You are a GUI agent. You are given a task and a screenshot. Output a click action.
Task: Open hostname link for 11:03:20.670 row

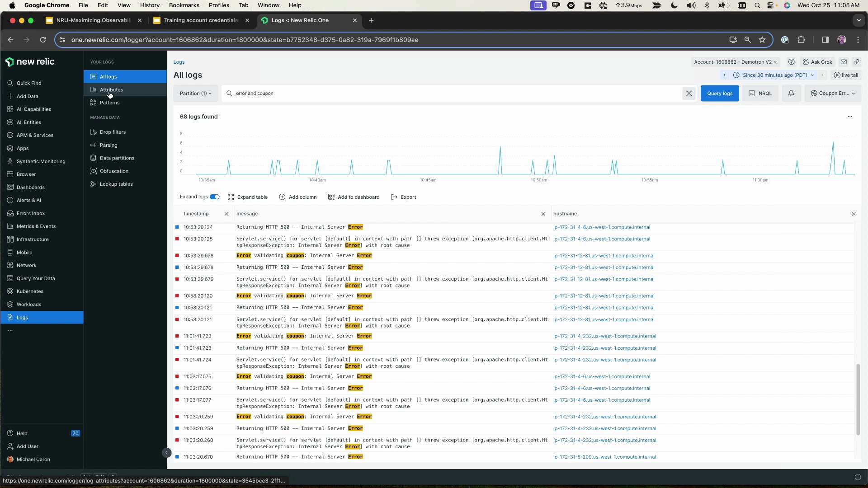pyautogui.click(x=604, y=457)
